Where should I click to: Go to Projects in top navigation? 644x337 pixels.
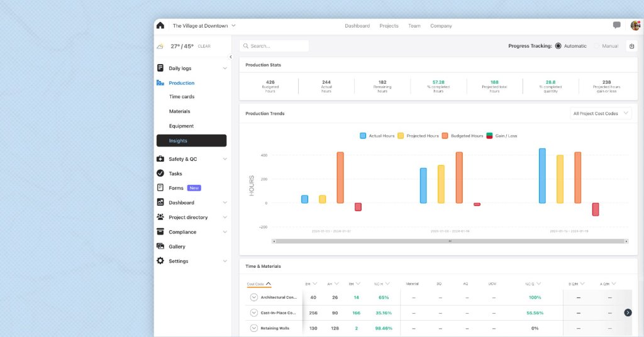pos(389,26)
